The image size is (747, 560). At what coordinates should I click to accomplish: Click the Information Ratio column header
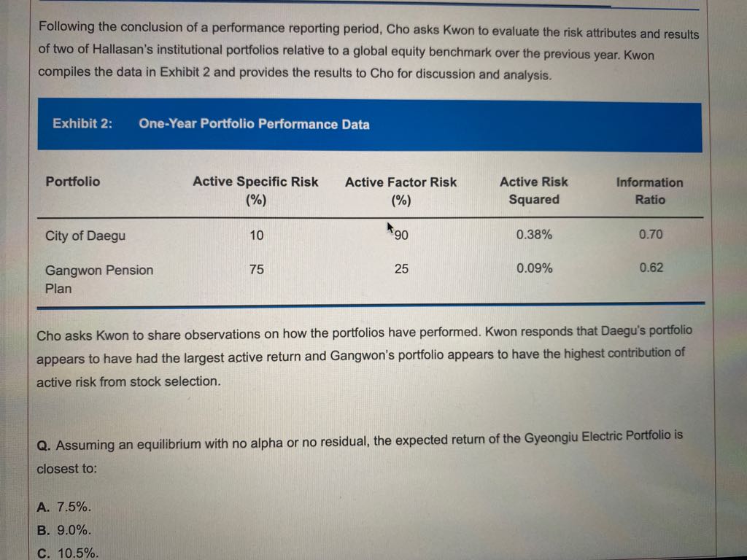click(x=650, y=191)
